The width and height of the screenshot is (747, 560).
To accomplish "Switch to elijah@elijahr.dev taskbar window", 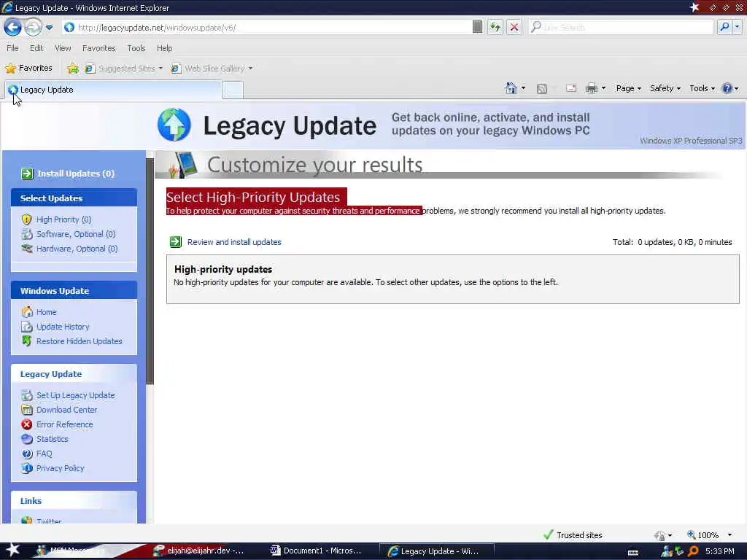I will [198, 551].
